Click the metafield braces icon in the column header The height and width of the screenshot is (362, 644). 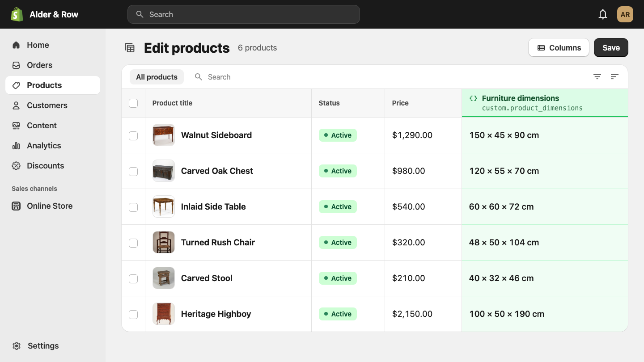pos(473,98)
